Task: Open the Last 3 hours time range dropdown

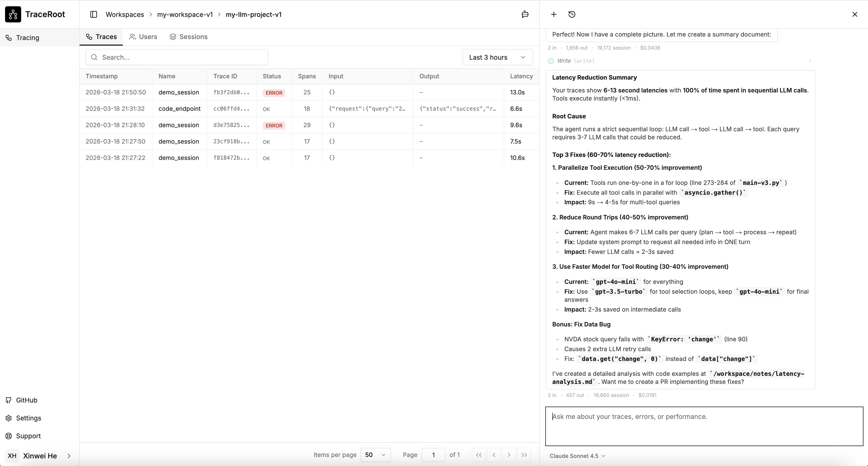Action: pyautogui.click(x=498, y=57)
